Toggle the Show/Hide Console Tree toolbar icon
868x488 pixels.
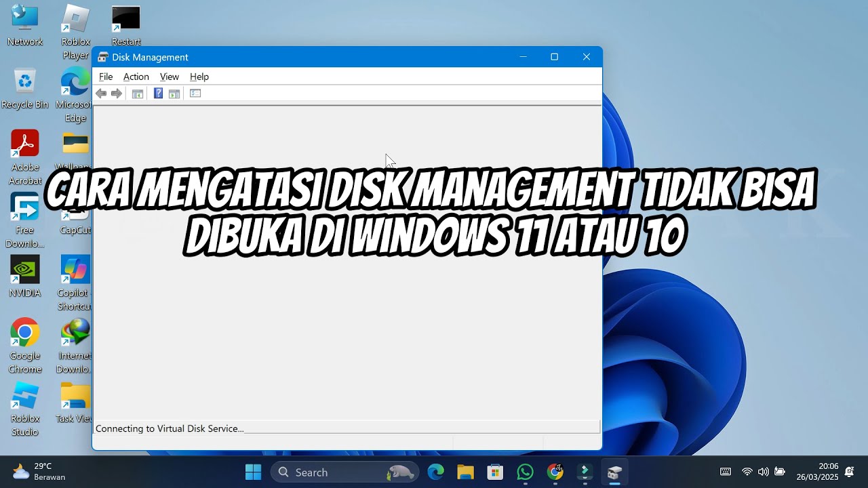click(x=138, y=94)
